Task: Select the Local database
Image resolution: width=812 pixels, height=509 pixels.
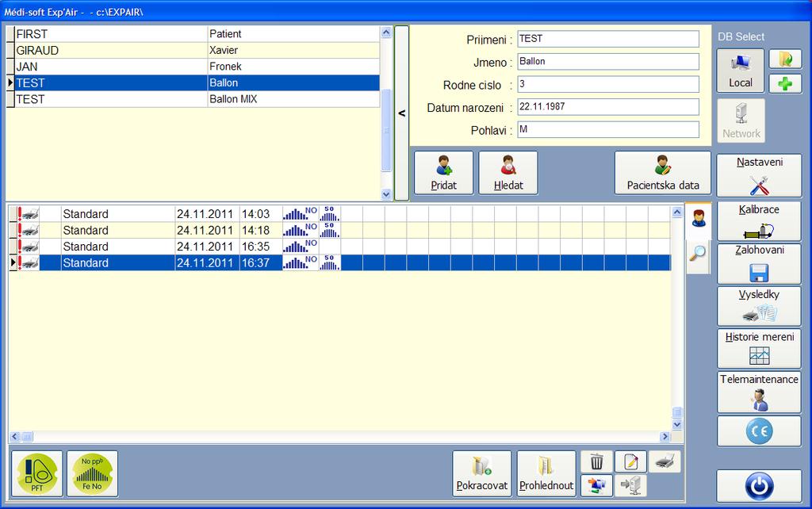Action: click(x=741, y=71)
